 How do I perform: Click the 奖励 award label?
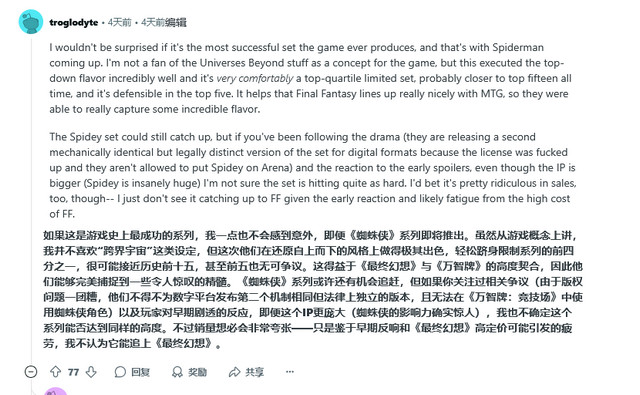click(x=197, y=372)
